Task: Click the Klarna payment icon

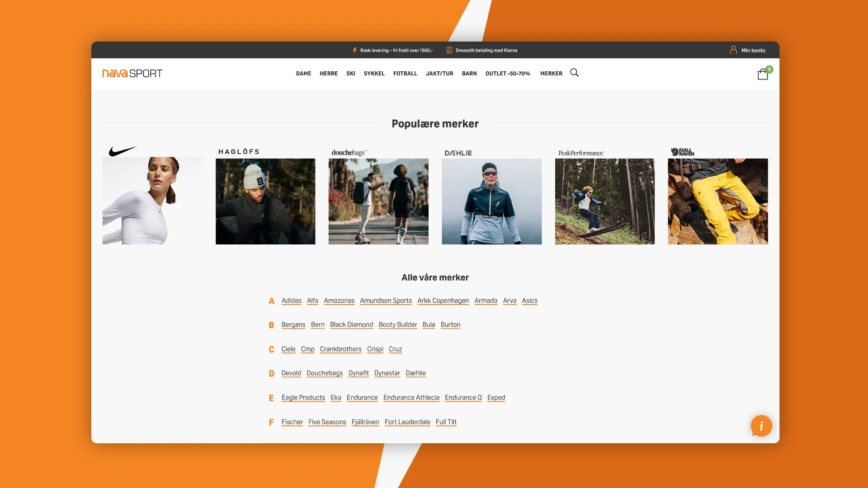Action: pos(449,50)
